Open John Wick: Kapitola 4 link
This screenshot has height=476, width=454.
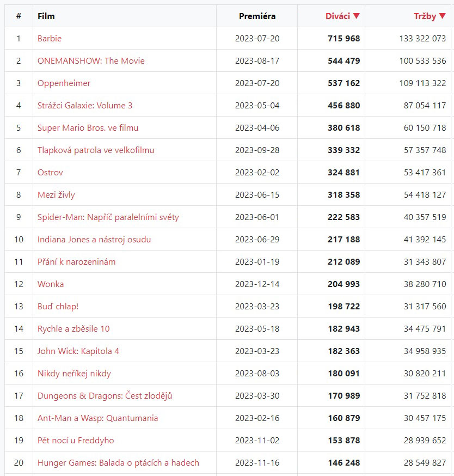point(78,351)
